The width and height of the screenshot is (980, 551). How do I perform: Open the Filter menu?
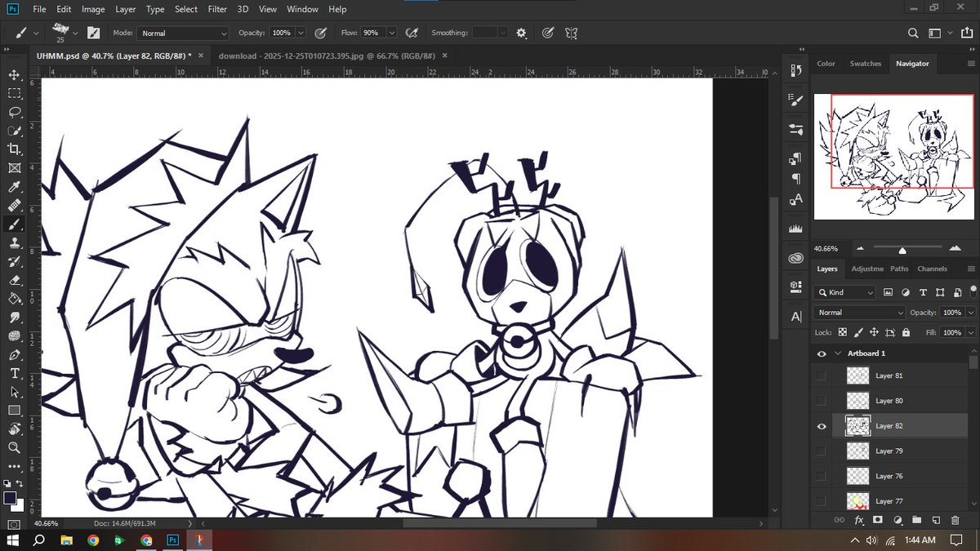(x=217, y=9)
